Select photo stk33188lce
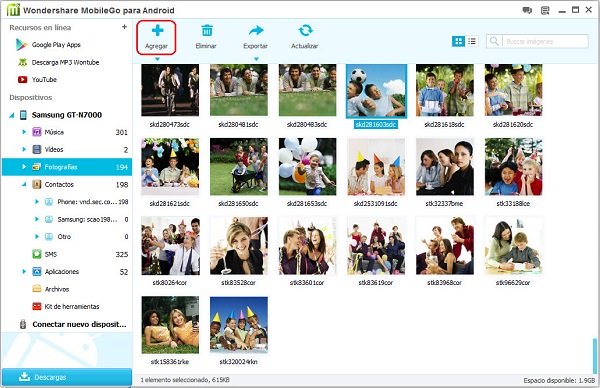The width and height of the screenshot is (600, 388). point(513,167)
